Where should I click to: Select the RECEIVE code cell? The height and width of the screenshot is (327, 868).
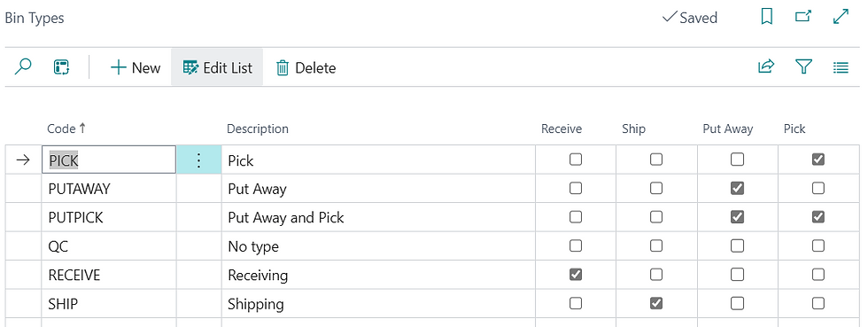109,275
